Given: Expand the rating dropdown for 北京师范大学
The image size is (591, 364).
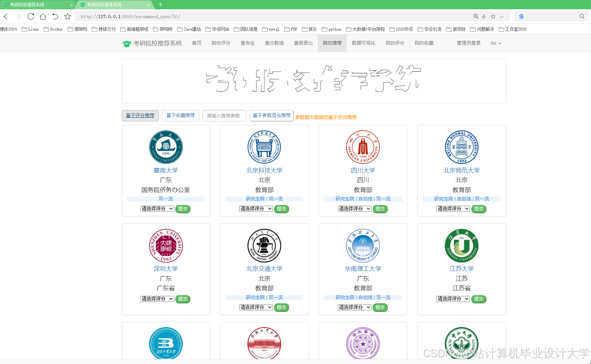Looking at the screenshot, I should point(453,209).
